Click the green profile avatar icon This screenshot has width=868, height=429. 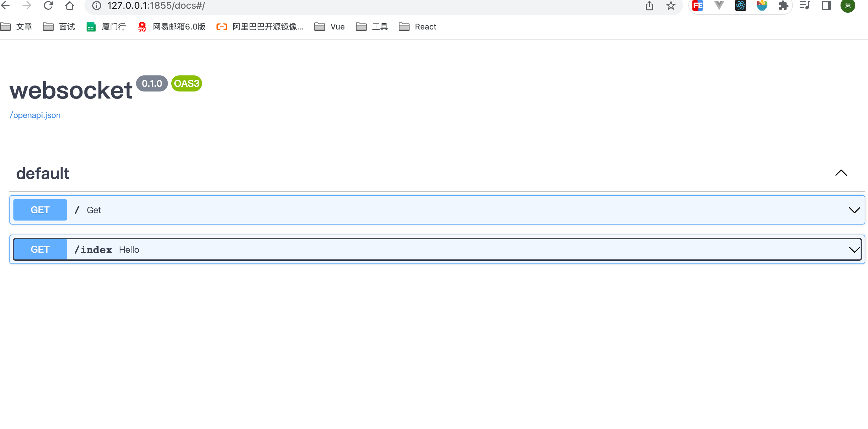coord(848,6)
